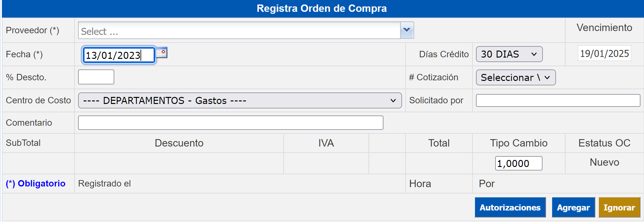This screenshot has width=644, height=222.
Task: Click the Estatus OC Nuevo value
Action: (604, 162)
